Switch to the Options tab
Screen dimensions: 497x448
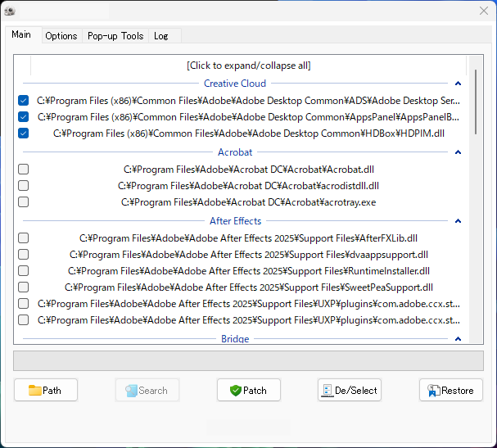(61, 36)
